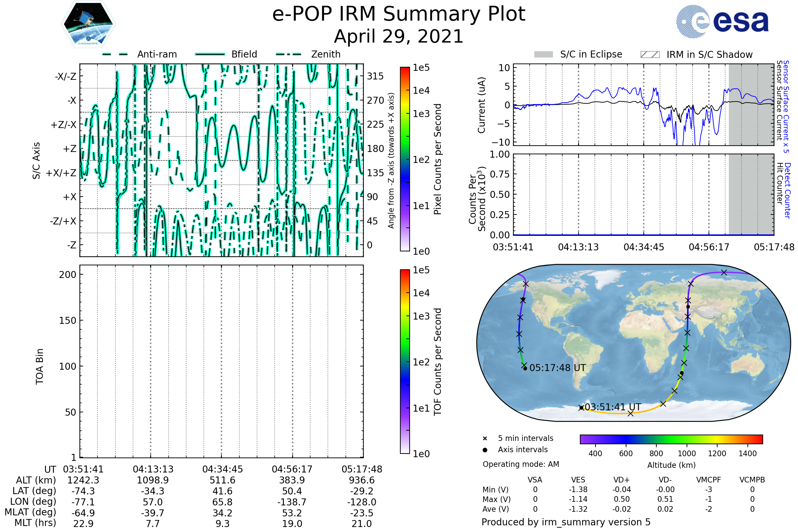Click the Bfield solid line legend marker
This screenshot has height=532, width=798.
(x=210, y=54)
